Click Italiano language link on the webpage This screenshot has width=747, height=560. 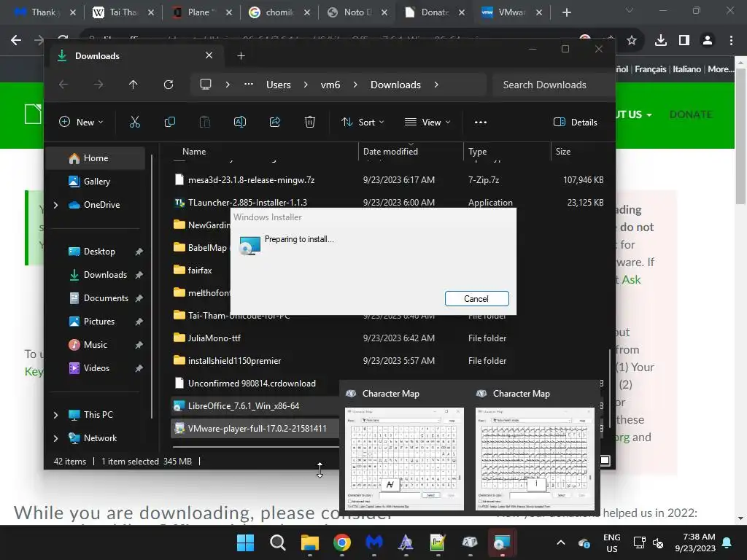click(686, 69)
